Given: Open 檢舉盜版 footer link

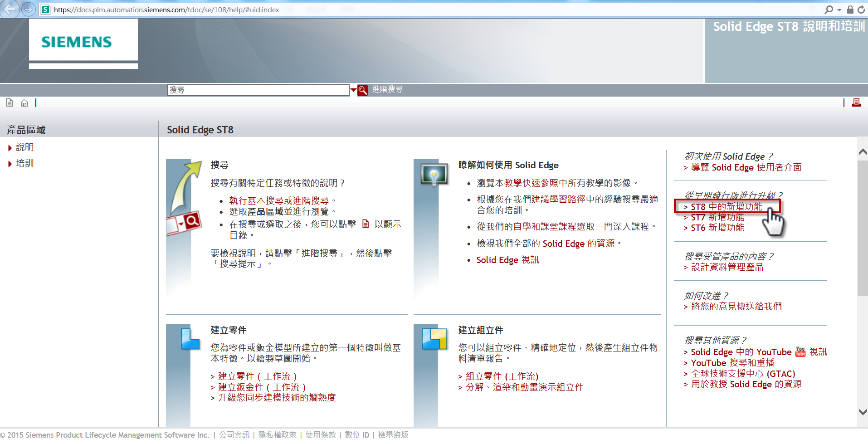Looking at the screenshot, I should 393,435.
